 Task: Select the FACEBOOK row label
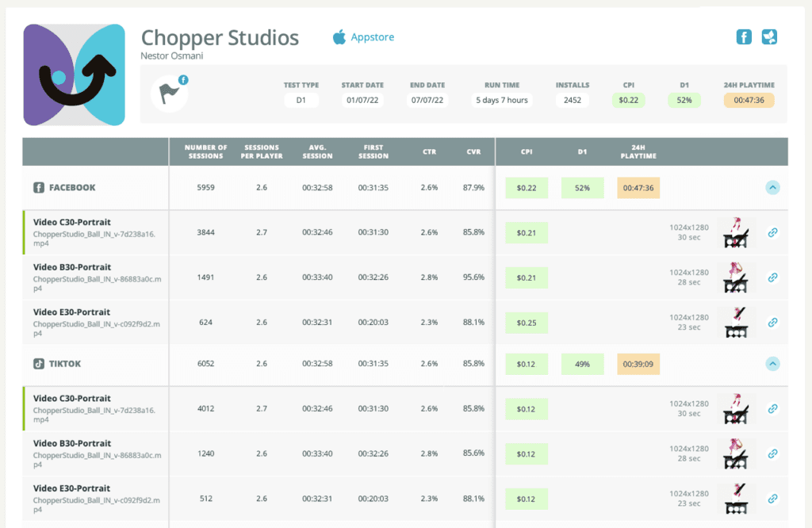tap(72, 187)
